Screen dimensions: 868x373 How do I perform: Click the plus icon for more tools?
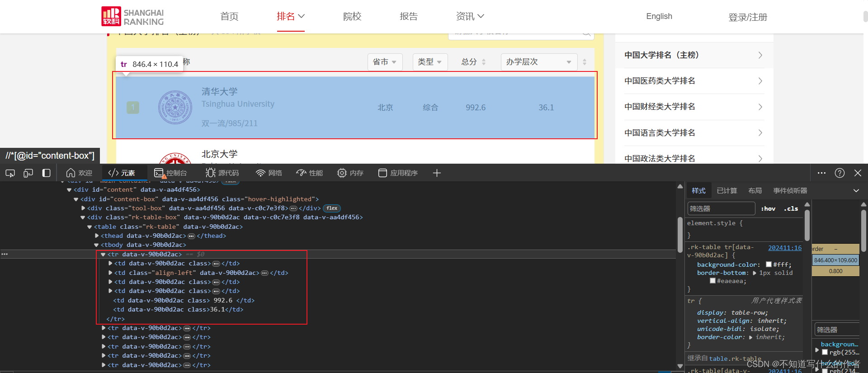click(x=437, y=173)
